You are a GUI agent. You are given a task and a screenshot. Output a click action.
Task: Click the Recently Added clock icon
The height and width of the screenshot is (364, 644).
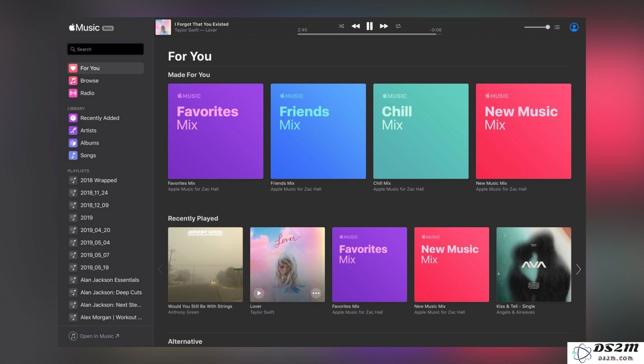[x=73, y=118]
